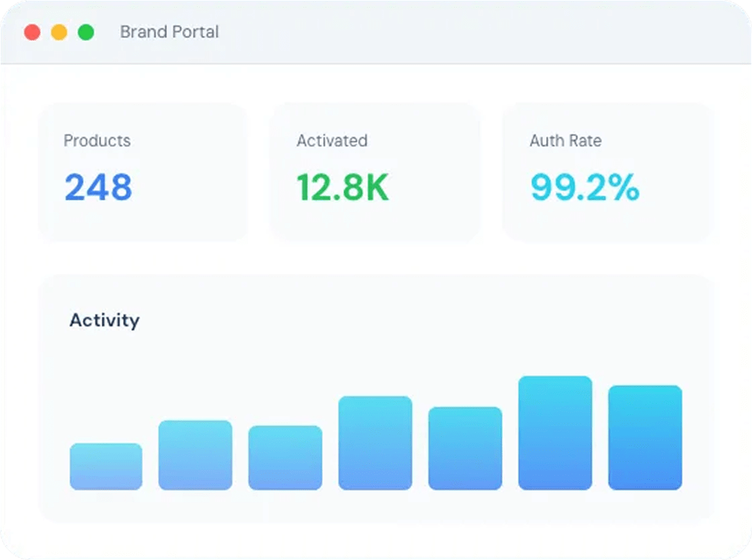Select the Activated card label

(x=332, y=141)
